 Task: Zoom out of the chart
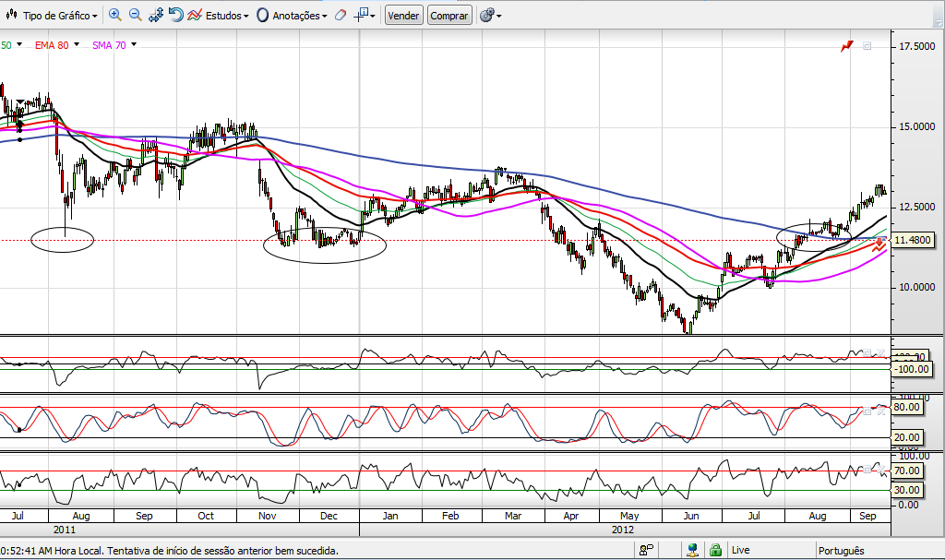point(136,15)
